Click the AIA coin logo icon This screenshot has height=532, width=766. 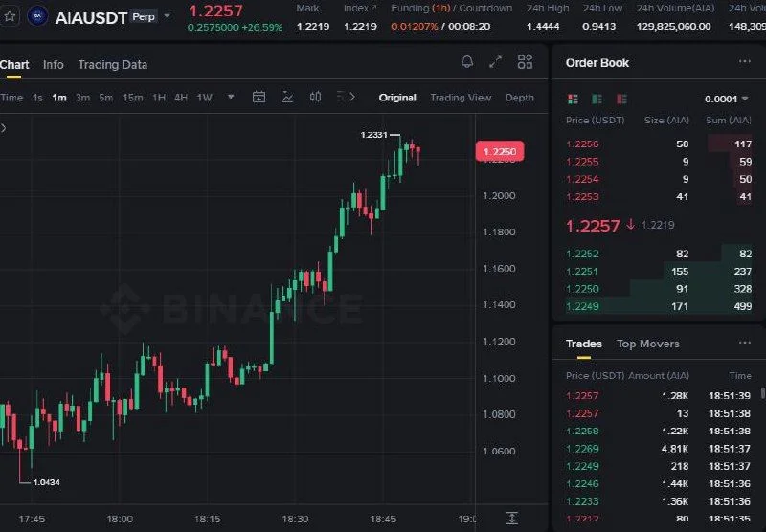click(37, 16)
